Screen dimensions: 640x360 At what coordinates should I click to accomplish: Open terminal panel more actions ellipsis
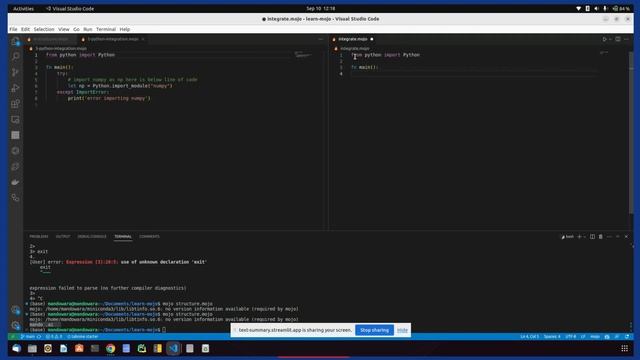609,237
